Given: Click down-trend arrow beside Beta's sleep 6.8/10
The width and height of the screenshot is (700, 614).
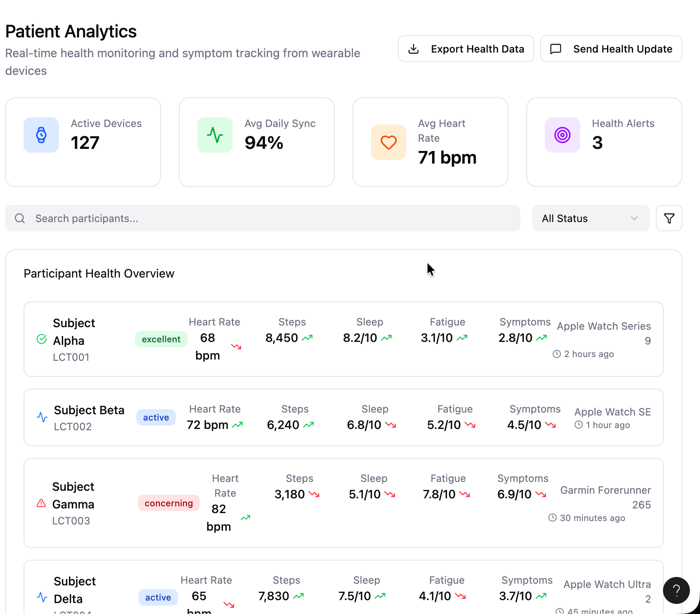Looking at the screenshot, I should pyautogui.click(x=391, y=425).
